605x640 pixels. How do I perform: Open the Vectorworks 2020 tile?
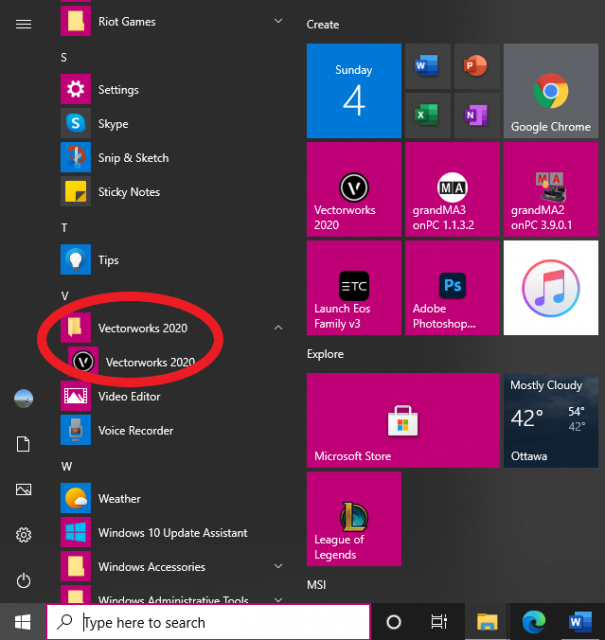[353, 188]
